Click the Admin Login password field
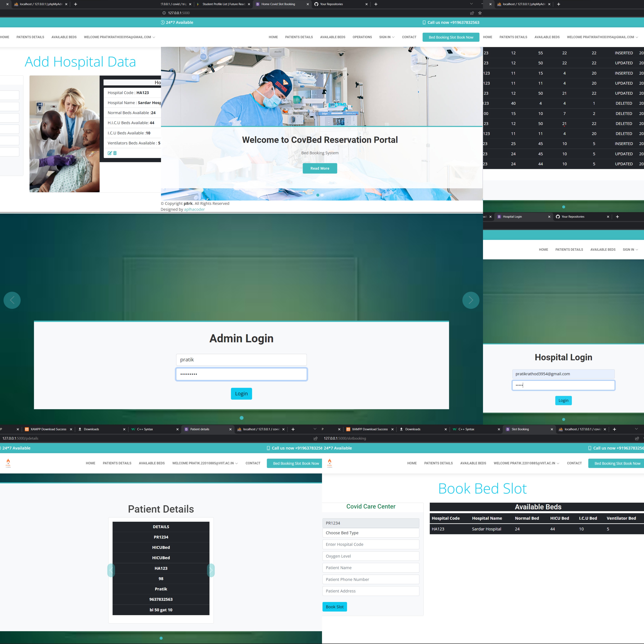This screenshot has width=644, height=644. [241, 374]
